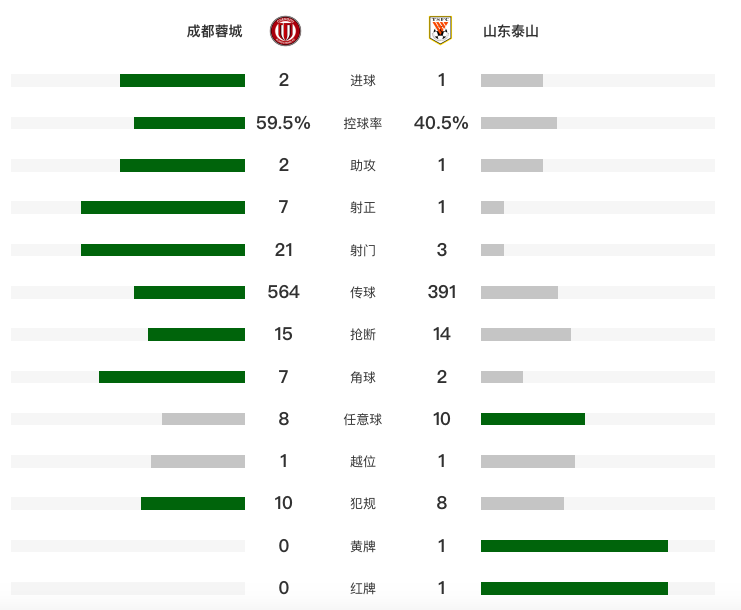Click the 成都蓉城 team name

(x=214, y=31)
